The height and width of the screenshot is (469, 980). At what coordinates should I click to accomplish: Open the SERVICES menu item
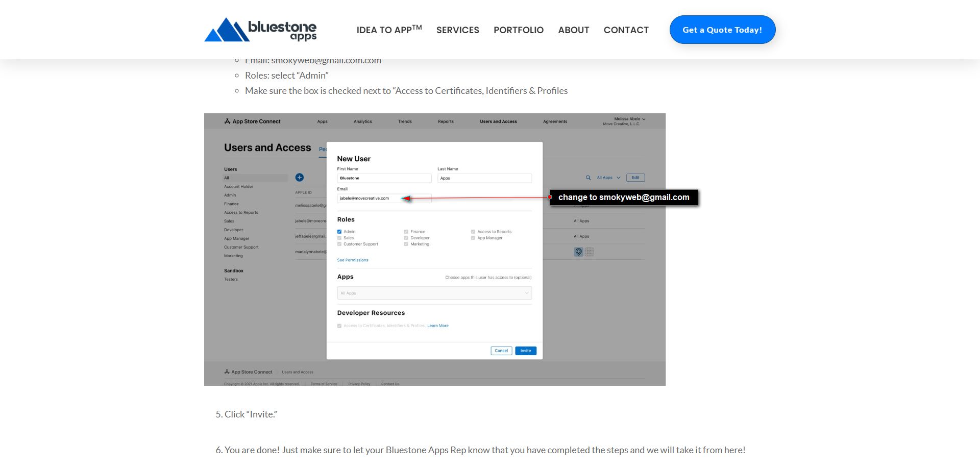pyautogui.click(x=457, y=30)
